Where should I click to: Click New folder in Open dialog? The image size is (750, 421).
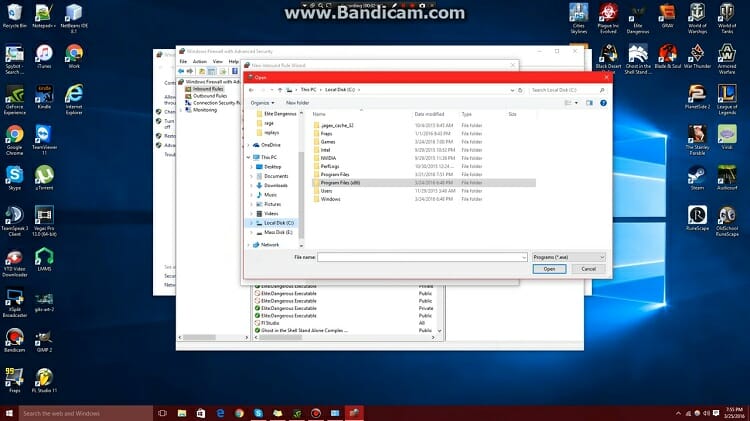[x=297, y=103]
